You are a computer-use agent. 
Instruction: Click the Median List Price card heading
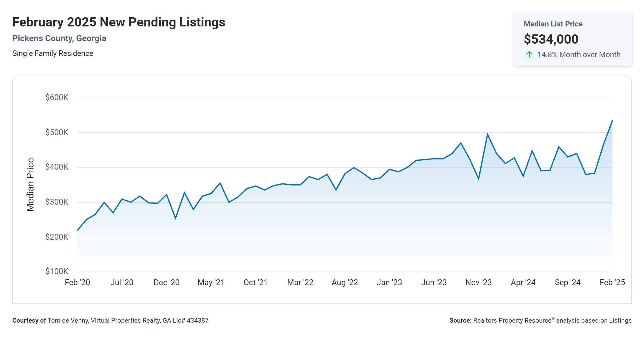[553, 24]
